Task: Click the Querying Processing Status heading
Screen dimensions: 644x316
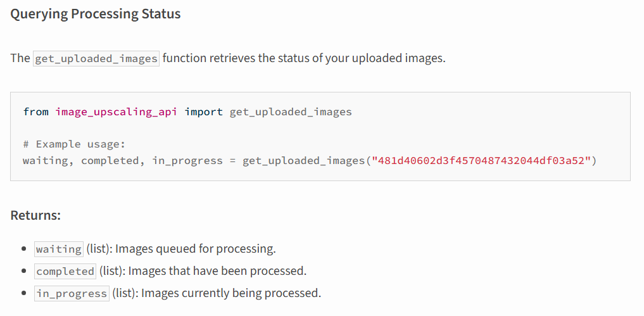Action: pos(95,14)
